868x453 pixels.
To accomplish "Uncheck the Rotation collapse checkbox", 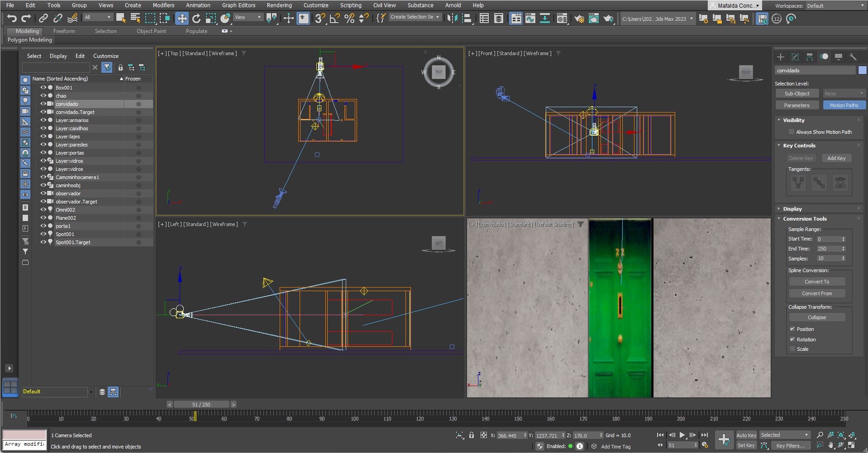I will point(792,340).
